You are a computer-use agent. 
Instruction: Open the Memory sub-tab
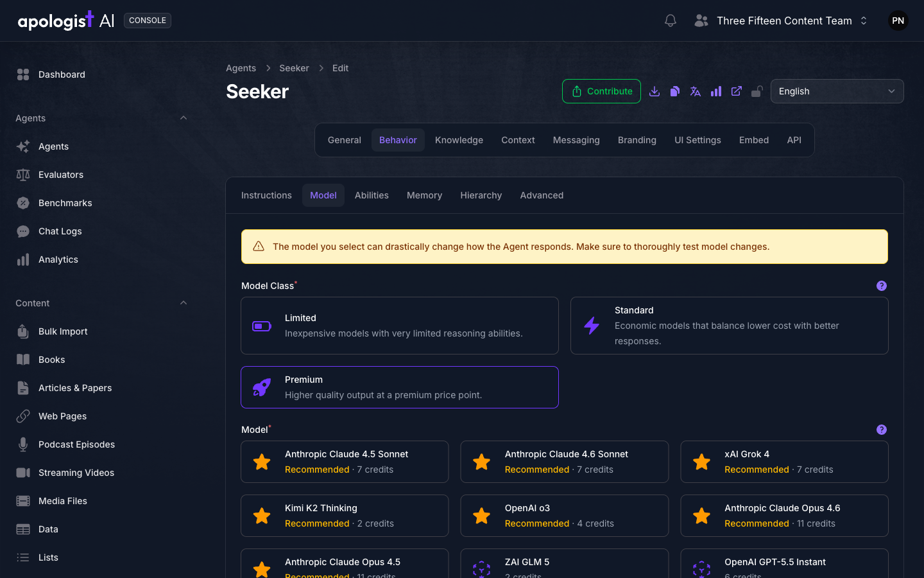pos(424,195)
